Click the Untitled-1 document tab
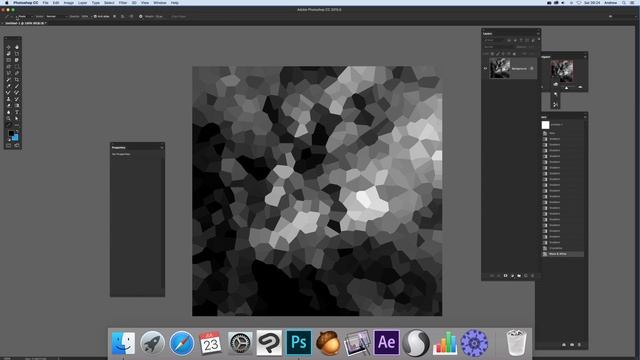 pos(25,23)
